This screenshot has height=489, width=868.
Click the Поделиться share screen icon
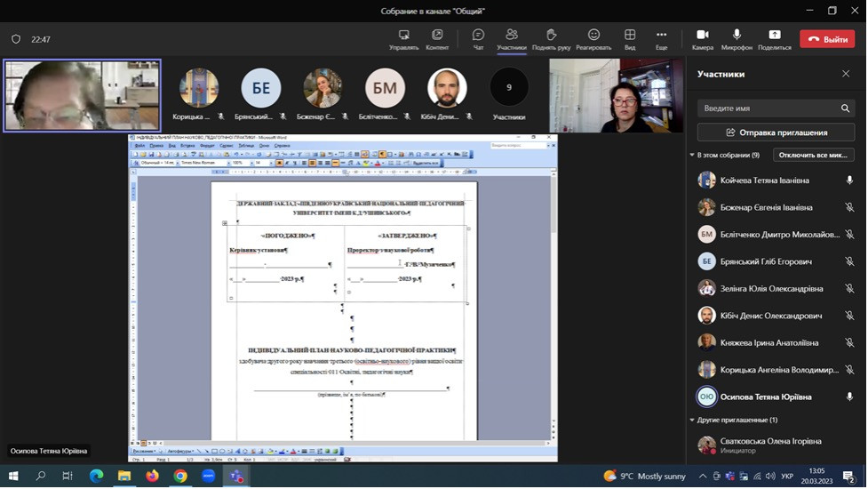(774, 39)
